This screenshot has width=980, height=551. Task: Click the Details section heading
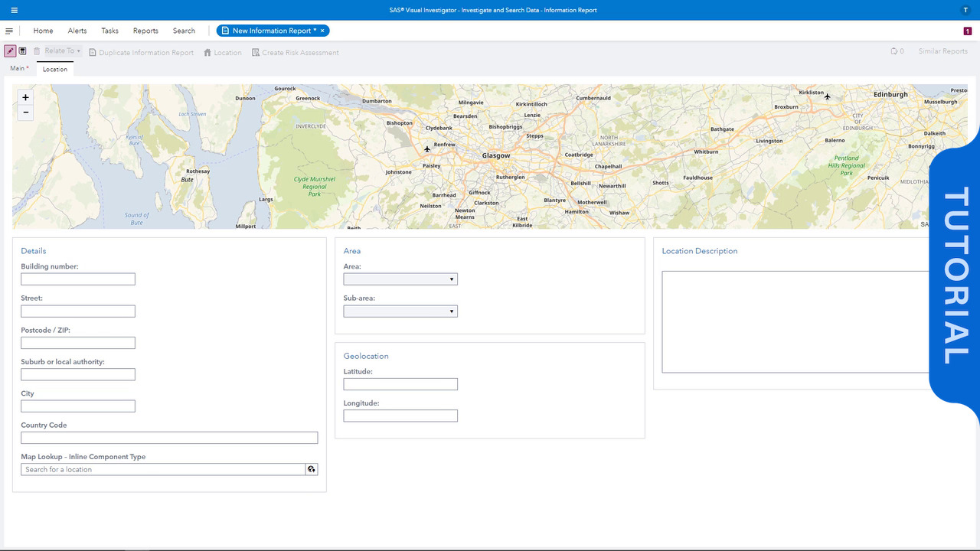34,251
